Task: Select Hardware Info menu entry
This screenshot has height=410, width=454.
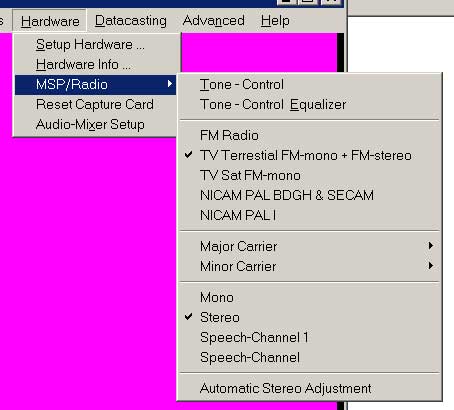Action: point(96,65)
